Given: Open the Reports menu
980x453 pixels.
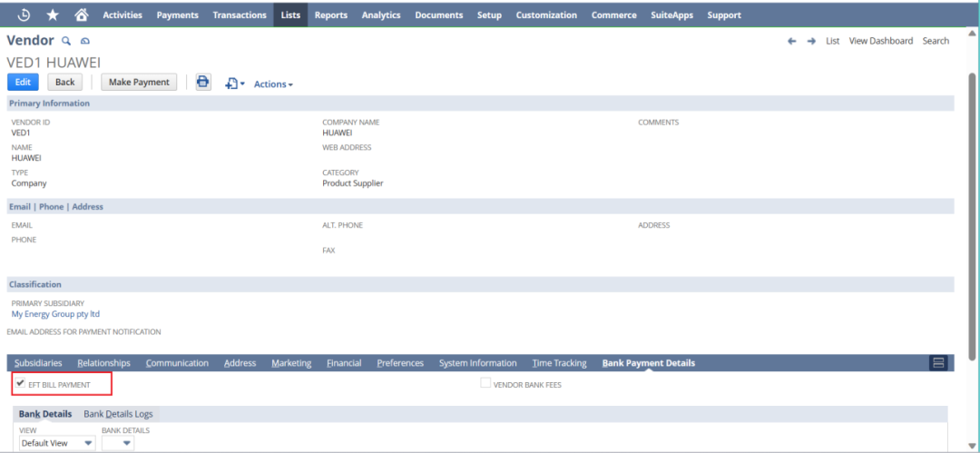Looking at the screenshot, I should (331, 15).
